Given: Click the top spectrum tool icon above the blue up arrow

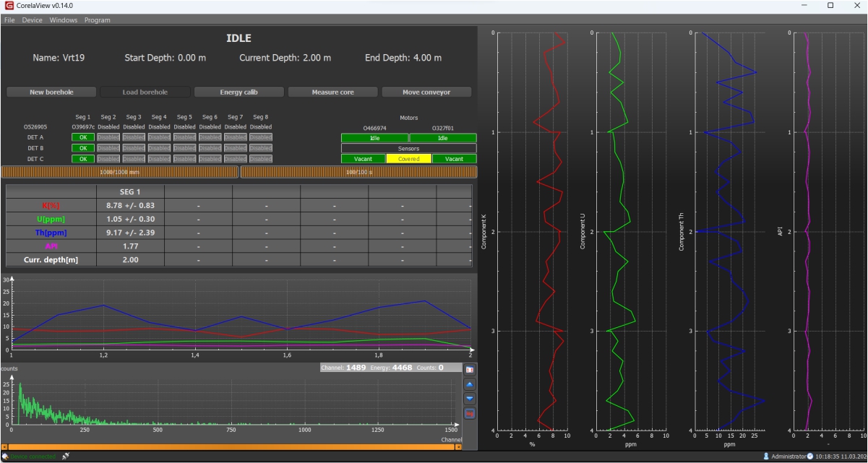Looking at the screenshot, I should (470, 370).
